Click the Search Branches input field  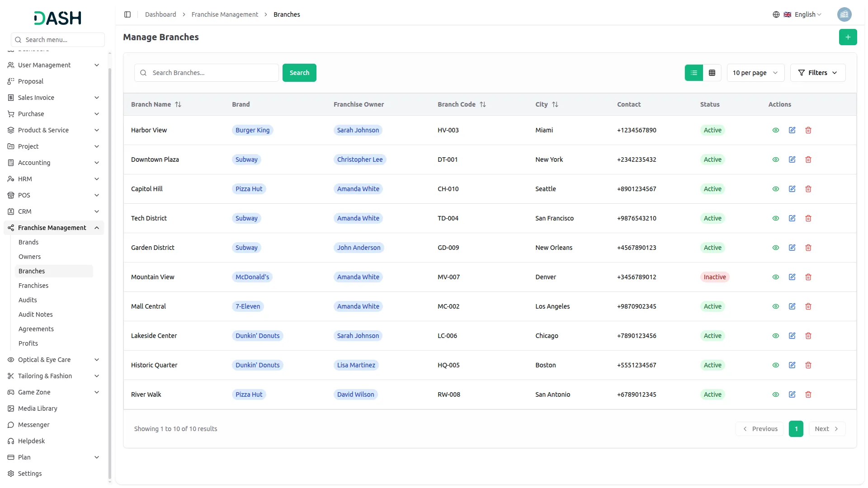tap(207, 73)
